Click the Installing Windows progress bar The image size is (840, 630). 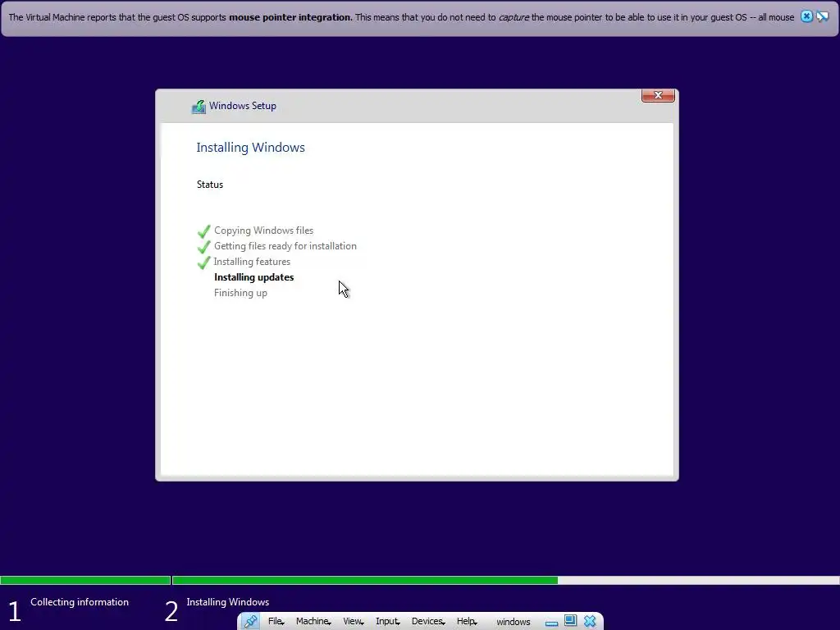coord(505,580)
